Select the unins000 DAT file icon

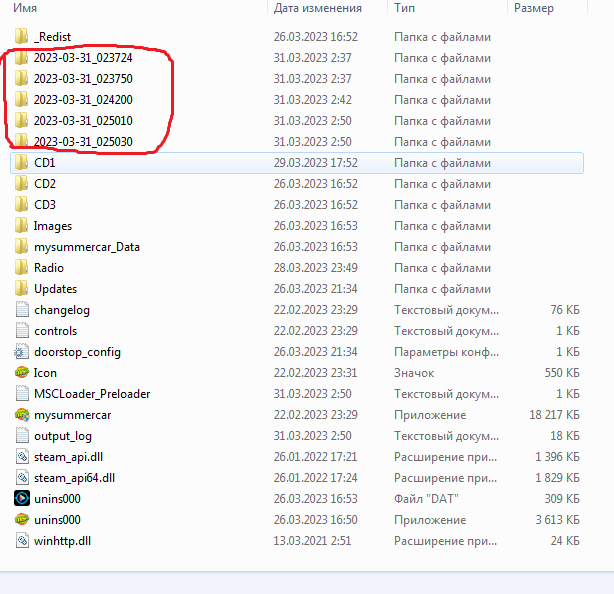tap(22, 498)
